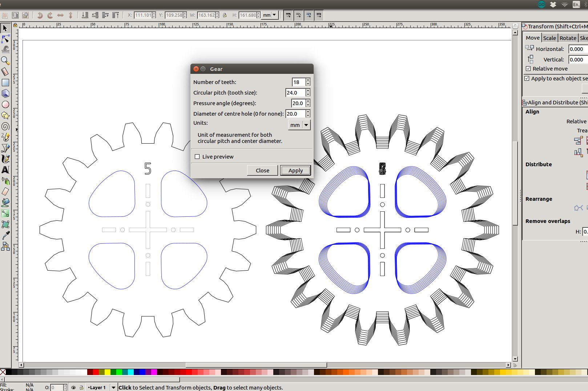This screenshot has width=588, height=391.
Task: Toggle Apply to each object checkbox
Action: [527, 79]
